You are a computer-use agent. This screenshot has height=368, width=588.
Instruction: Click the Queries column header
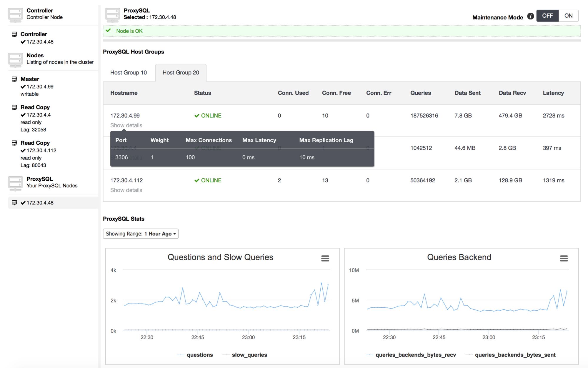coord(421,93)
